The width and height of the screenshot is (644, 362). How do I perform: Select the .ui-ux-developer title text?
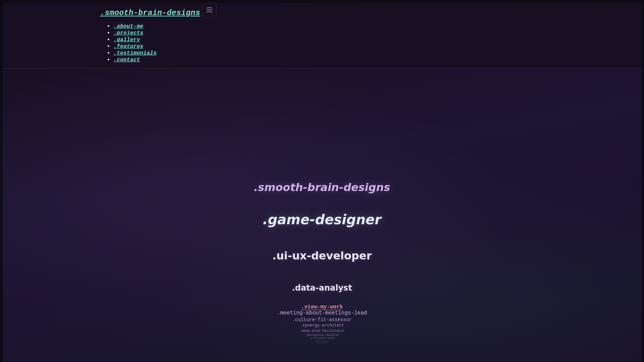(322, 256)
